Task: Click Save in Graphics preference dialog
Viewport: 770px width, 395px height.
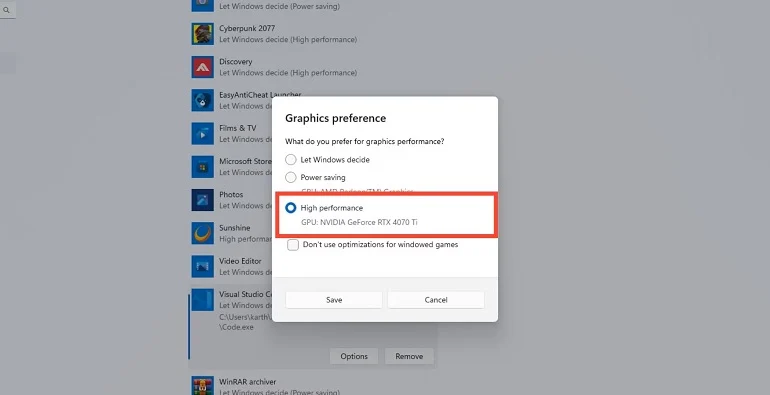Action: pyautogui.click(x=334, y=300)
